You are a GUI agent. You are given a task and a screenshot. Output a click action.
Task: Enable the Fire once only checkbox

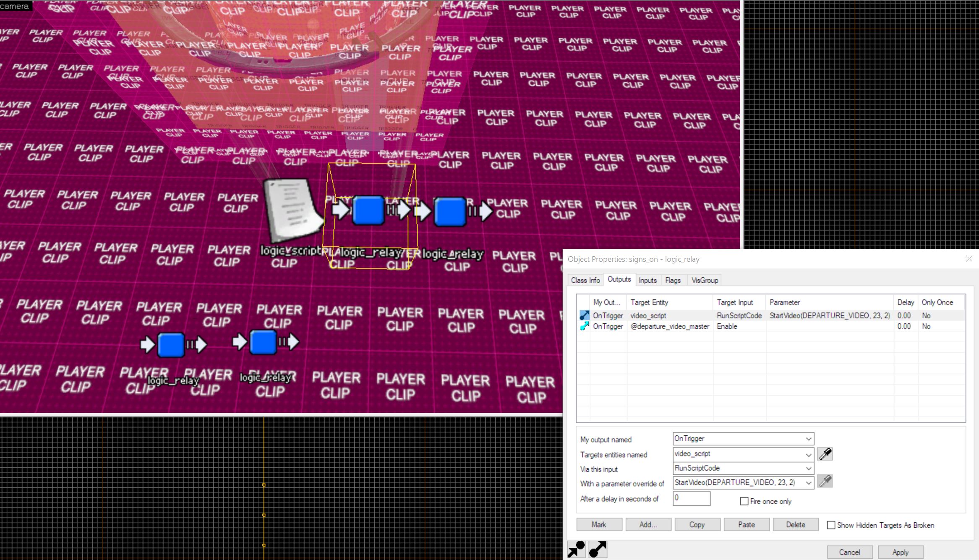[x=744, y=501]
